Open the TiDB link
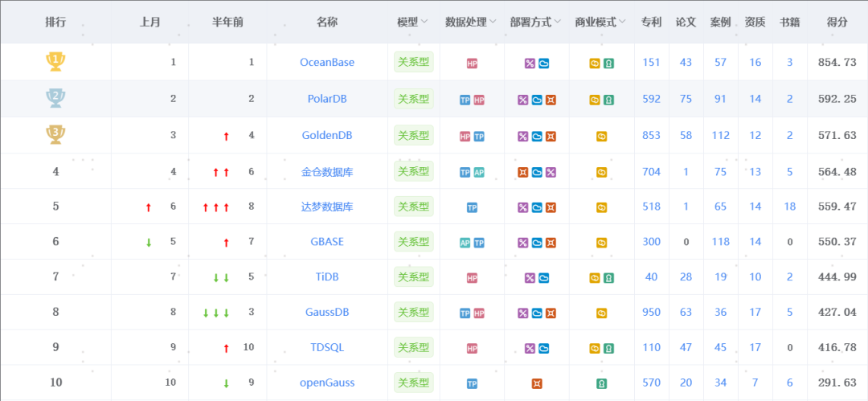 327,277
